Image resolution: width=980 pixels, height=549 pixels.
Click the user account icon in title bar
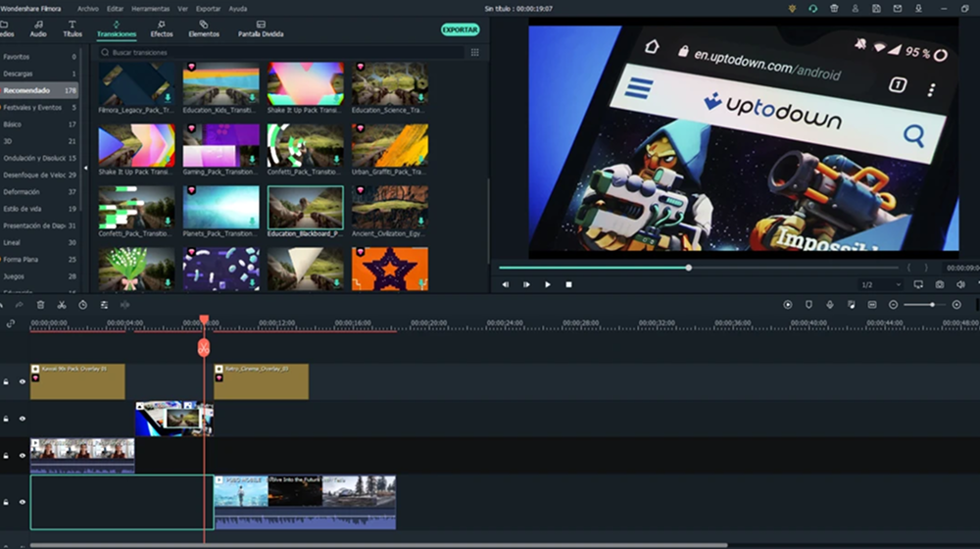(x=855, y=9)
